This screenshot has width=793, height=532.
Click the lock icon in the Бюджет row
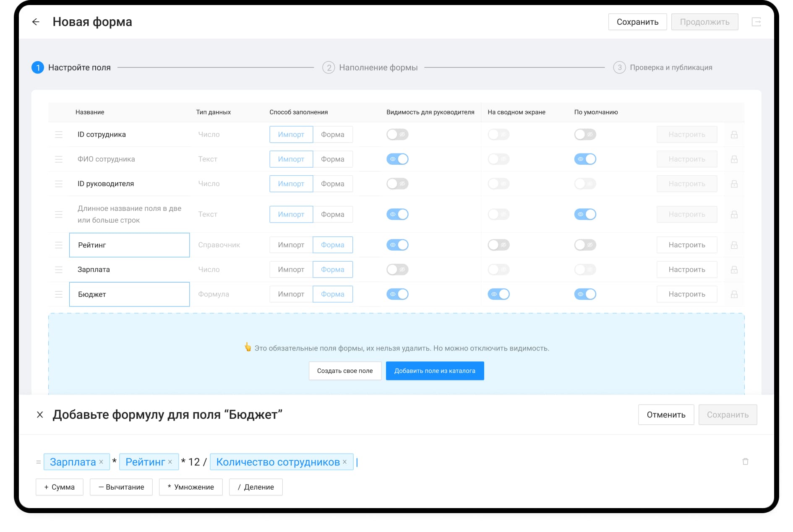coord(734,294)
